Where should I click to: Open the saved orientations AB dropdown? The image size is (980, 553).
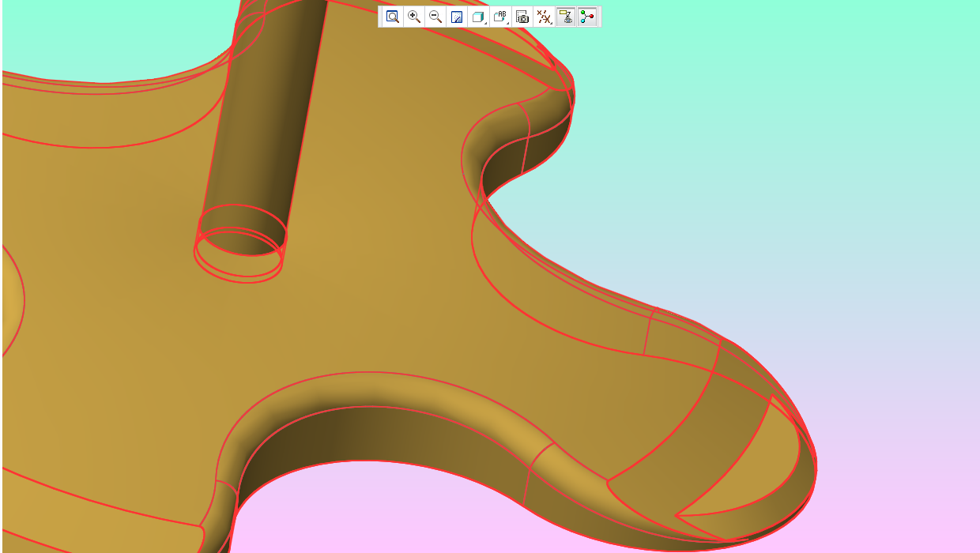pos(501,17)
